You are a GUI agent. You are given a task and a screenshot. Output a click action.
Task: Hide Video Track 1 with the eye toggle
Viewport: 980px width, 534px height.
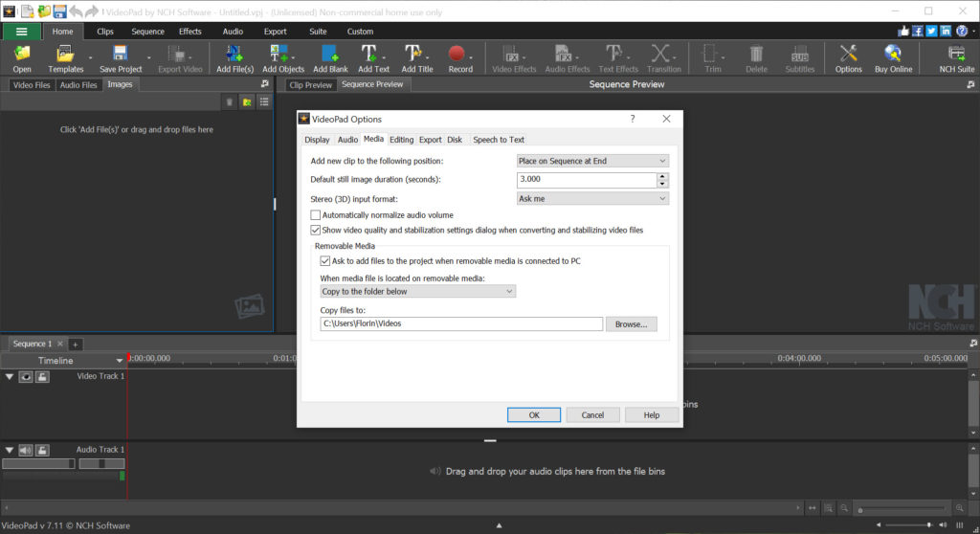(26, 376)
